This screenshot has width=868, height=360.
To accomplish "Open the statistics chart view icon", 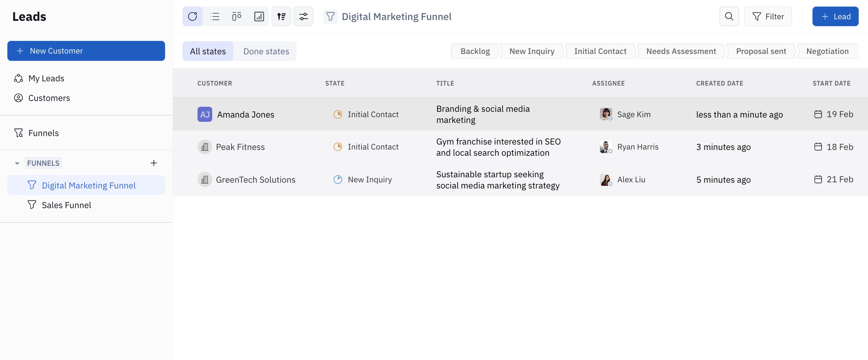I will click(x=259, y=16).
